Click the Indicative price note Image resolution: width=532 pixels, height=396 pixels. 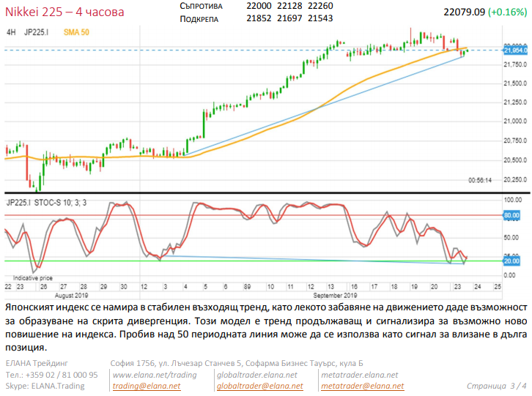(x=33, y=278)
